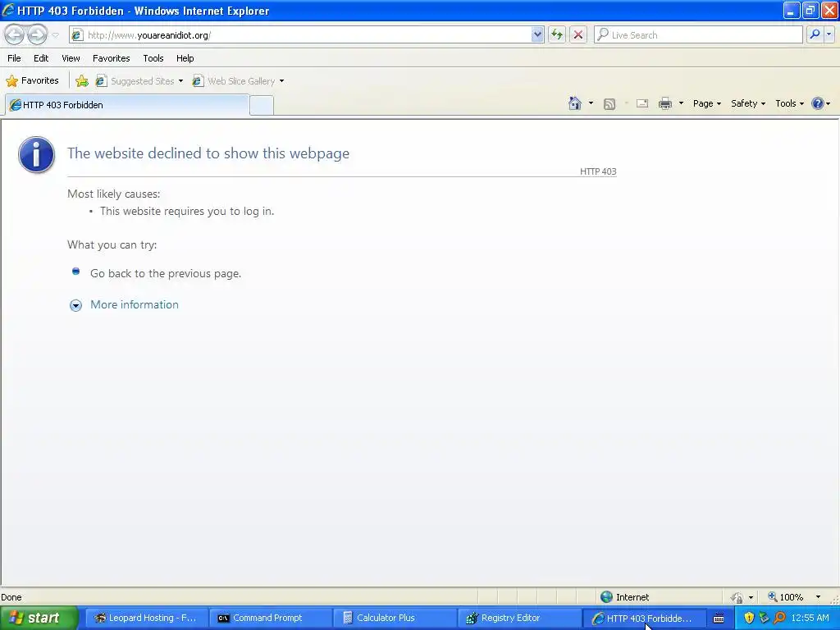The height and width of the screenshot is (630, 840).
Task: Click Go back to the previous page
Action: tap(166, 273)
